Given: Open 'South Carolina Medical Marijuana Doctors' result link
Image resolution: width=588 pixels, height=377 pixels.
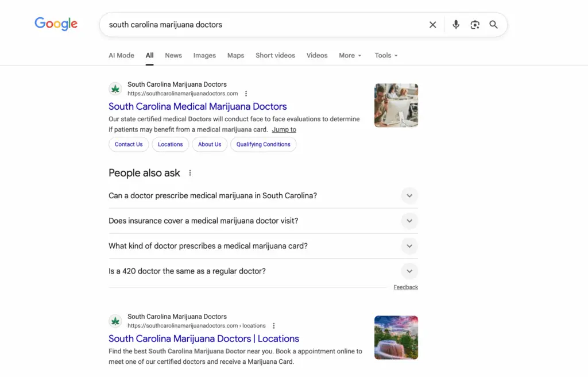Looking at the screenshot, I should pos(198,106).
